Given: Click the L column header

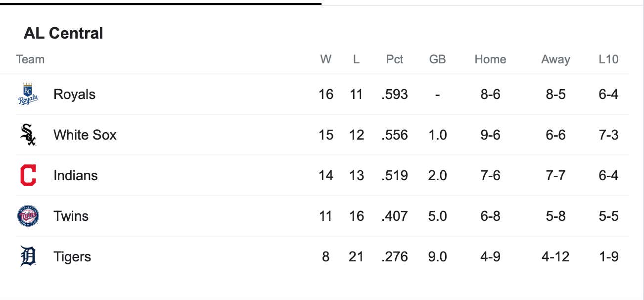Looking at the screenshot, I should (x=356, y=59).
